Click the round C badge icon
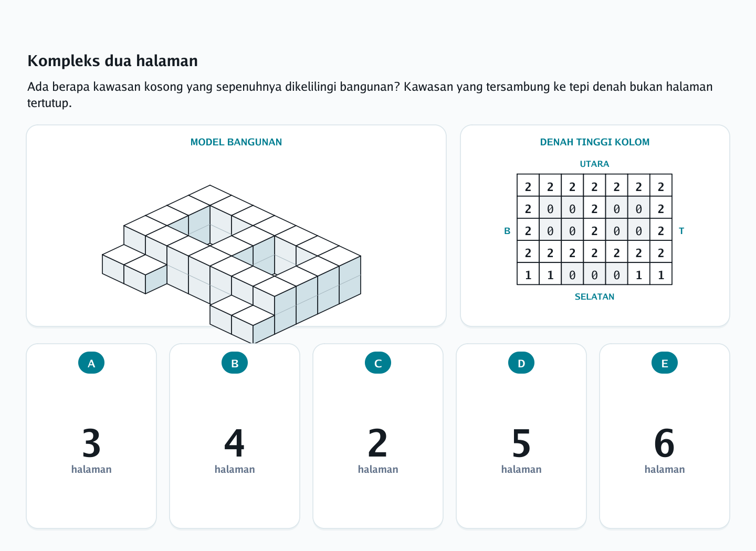The height and width of the screenshot is (551, 756). [378, 363]
